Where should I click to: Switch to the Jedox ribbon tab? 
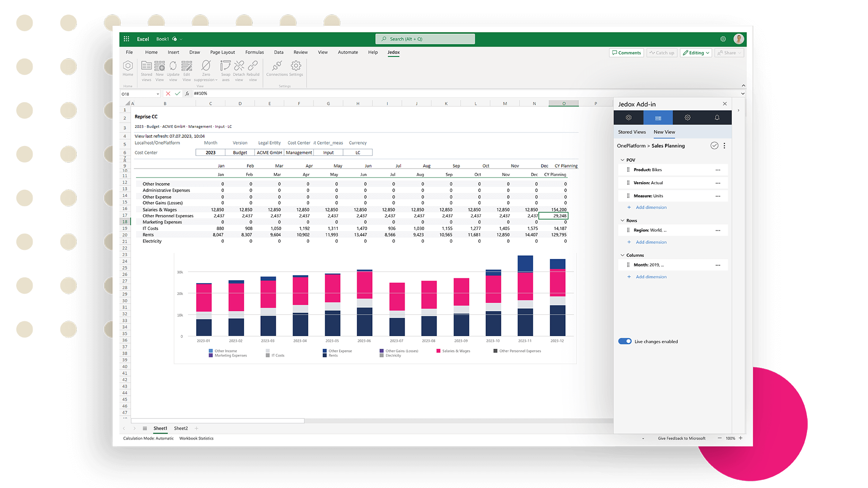[393, 52]
